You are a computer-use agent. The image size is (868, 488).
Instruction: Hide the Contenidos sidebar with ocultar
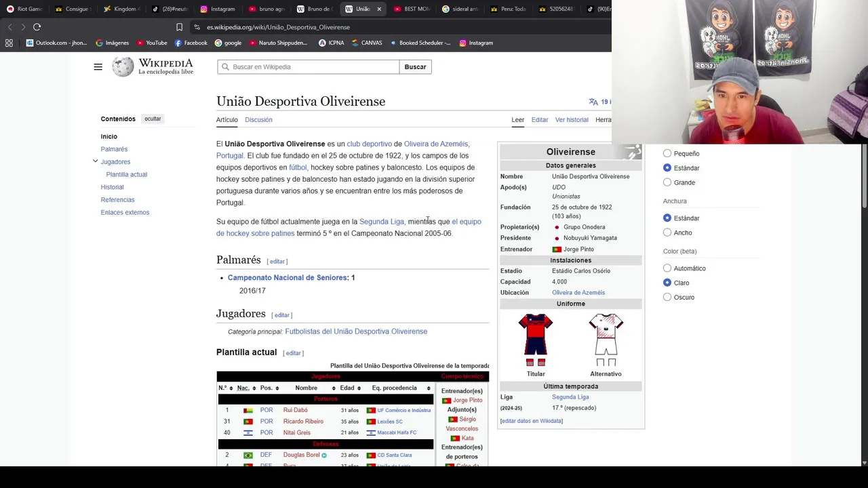[x=153, y=119]
